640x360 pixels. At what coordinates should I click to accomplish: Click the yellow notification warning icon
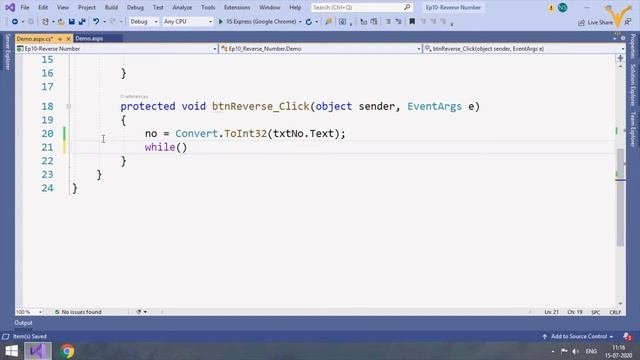pos(551,8)
